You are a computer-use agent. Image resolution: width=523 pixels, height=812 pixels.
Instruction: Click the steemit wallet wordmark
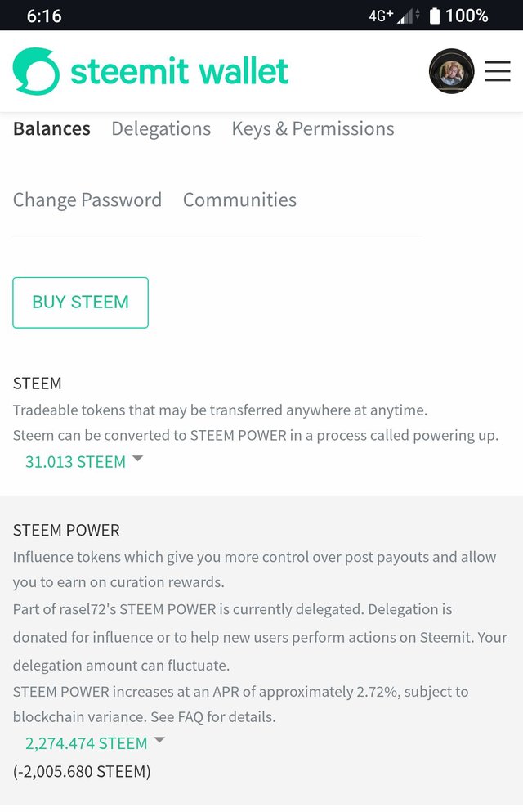(179, 71)
